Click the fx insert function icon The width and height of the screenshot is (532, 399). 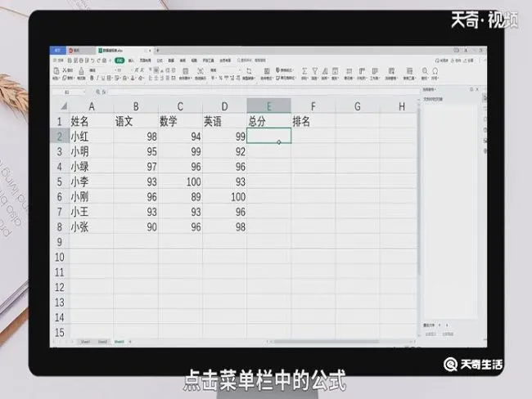[x=104, y=92]
